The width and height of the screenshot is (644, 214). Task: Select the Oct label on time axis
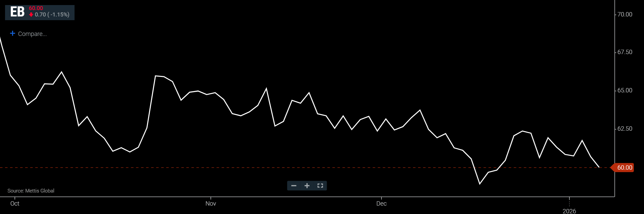[15, 204]
